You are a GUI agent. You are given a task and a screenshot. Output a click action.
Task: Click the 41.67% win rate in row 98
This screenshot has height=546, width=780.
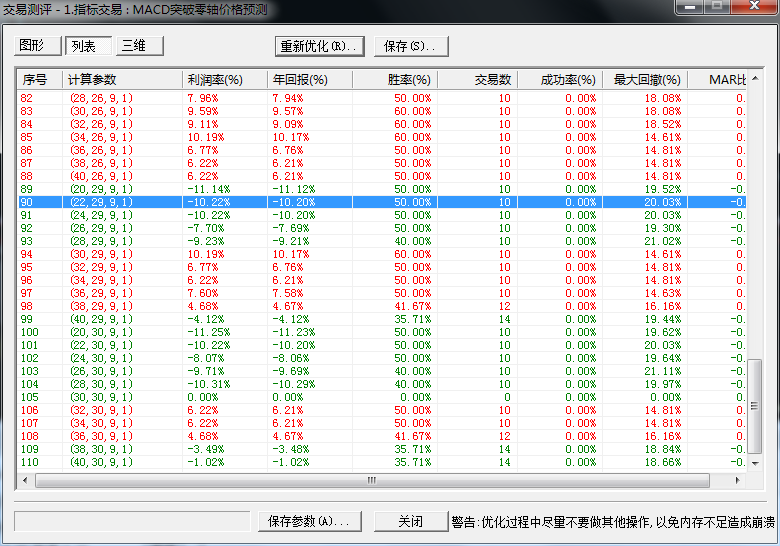pyautogui.click(x=412, y=306)
